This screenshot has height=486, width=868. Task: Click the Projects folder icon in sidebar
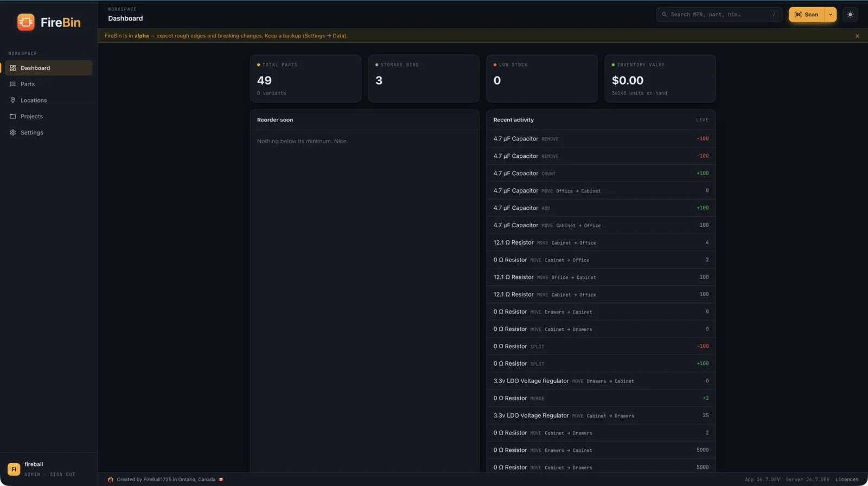tap(13, 116)
